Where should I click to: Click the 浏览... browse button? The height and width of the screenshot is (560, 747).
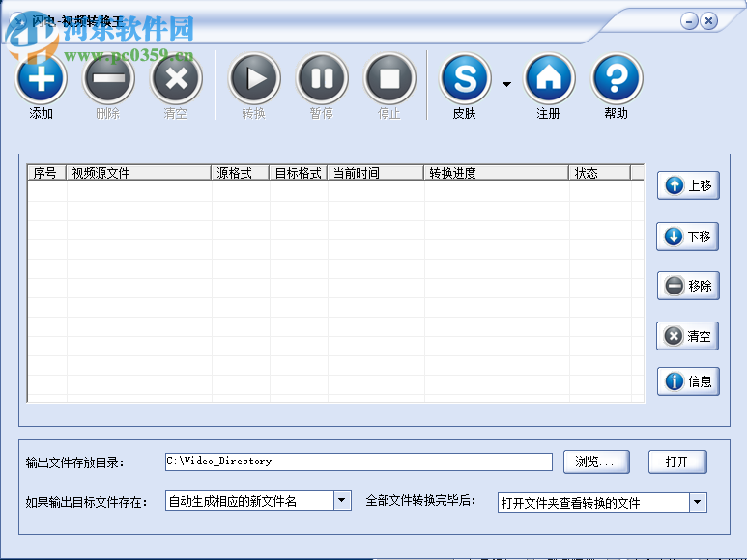pos(596,462)
